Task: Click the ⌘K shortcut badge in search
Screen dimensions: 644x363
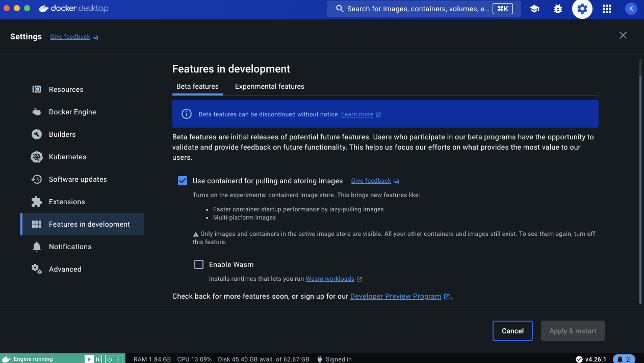Action: tap(502, 9)
